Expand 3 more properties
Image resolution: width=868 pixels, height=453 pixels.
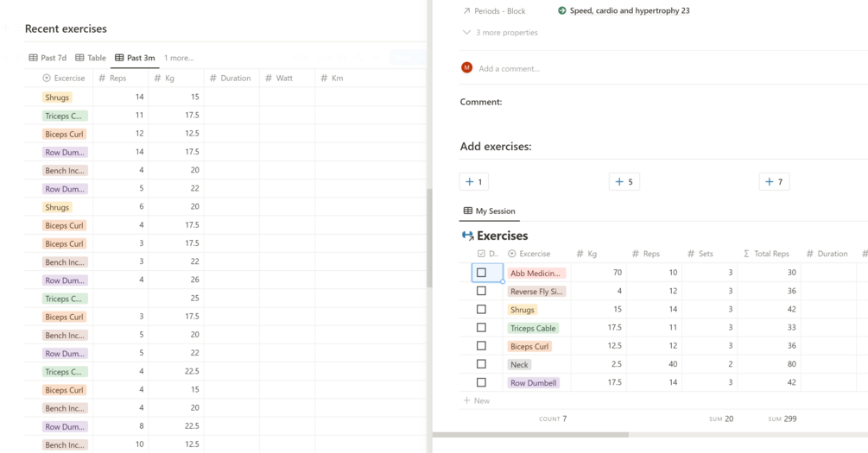(506, 33)
